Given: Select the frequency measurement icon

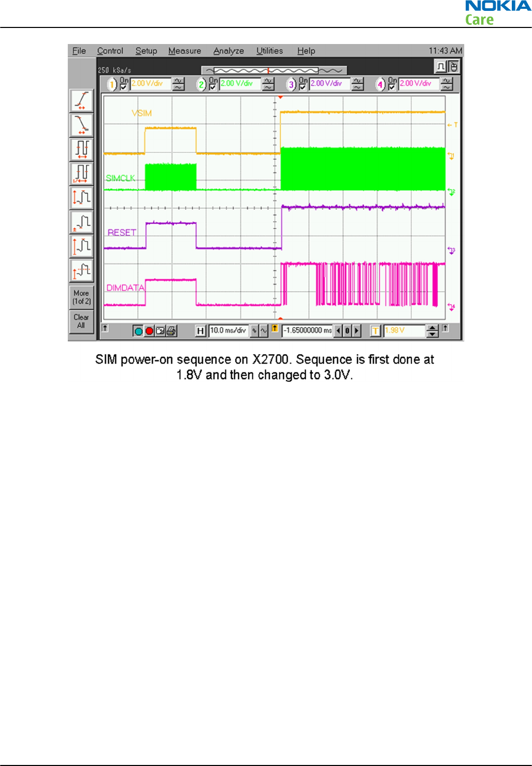Looking at the screenshot, I should (x=81, y=174).
